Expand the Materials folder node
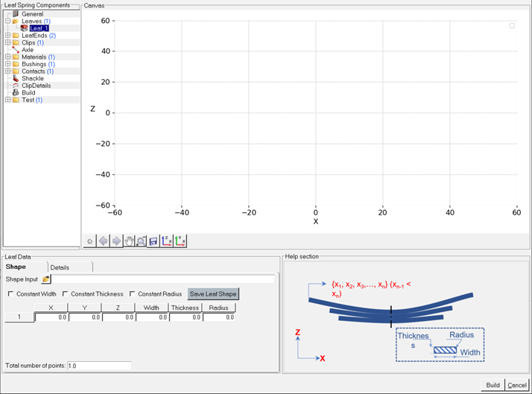This screenshot has width=532, height=394. [7, 57]
